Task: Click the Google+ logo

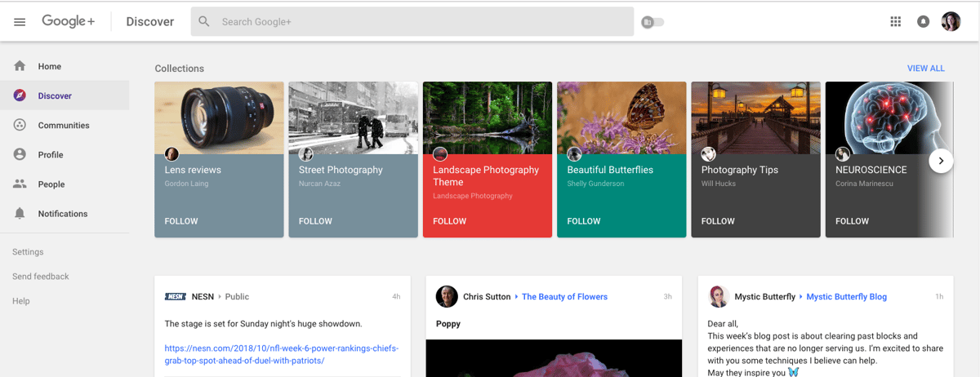Action: tap(69, 21)
